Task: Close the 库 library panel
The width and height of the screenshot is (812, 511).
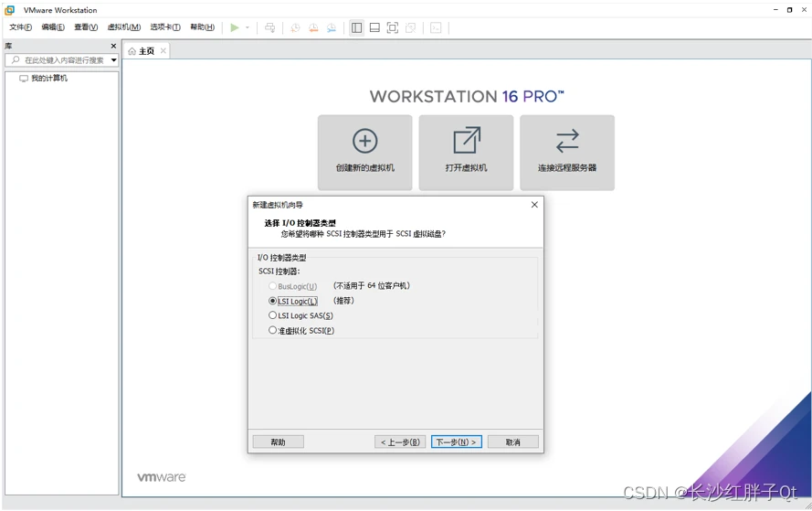Action: pyautogui.click(x=113, y=46)
